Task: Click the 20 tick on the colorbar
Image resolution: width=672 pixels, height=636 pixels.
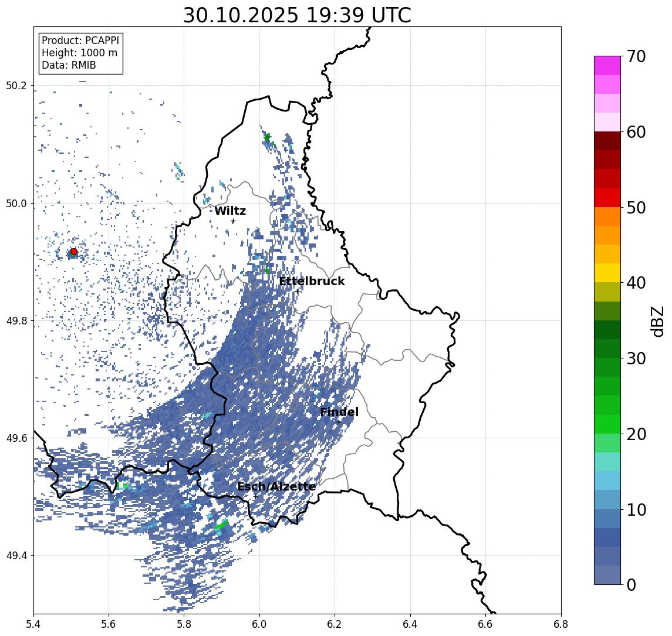Action: pyautogui.click(x=636, y=434)
